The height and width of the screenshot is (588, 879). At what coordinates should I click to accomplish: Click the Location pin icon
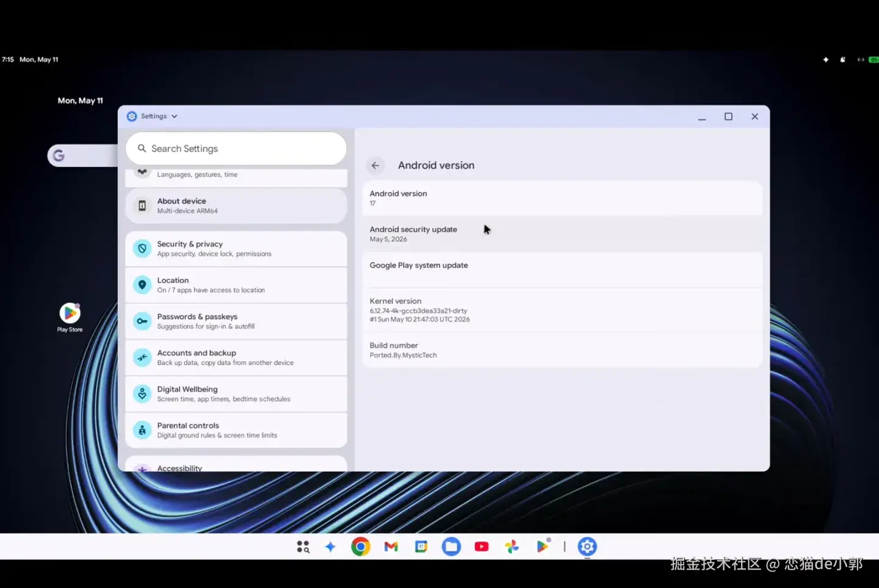(142, 285)
